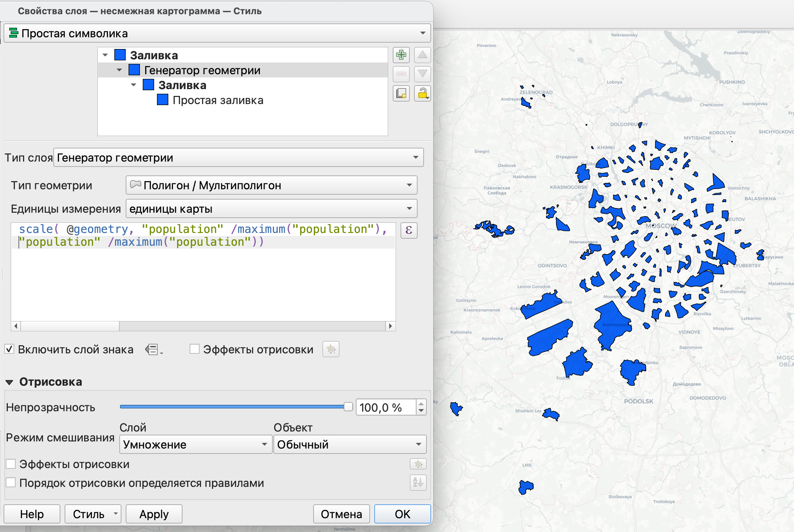Click the Непрозрачность opacity slider handle
This screenshot has width=794, height=532.
pyautogui.click(x=348, y=407)
